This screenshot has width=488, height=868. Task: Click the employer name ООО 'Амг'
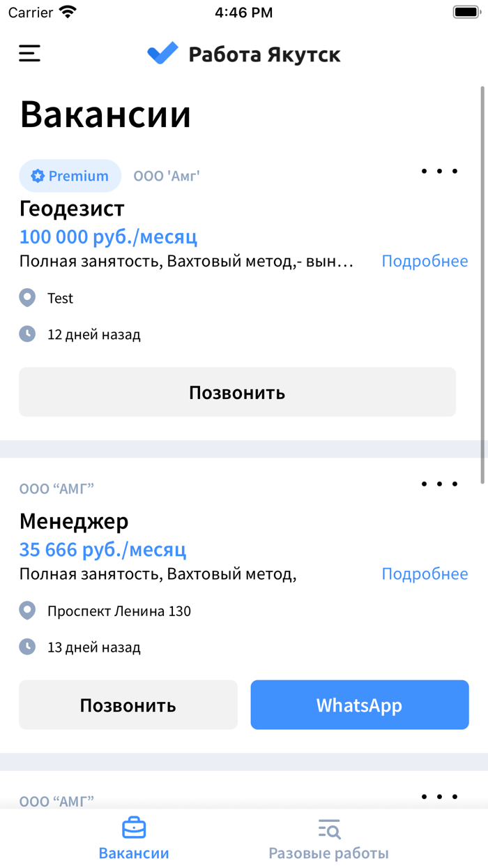point(166,176)
